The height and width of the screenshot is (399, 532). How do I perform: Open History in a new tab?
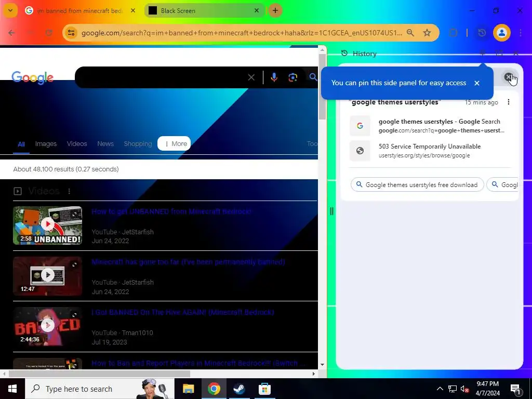[x=499, y=54]
